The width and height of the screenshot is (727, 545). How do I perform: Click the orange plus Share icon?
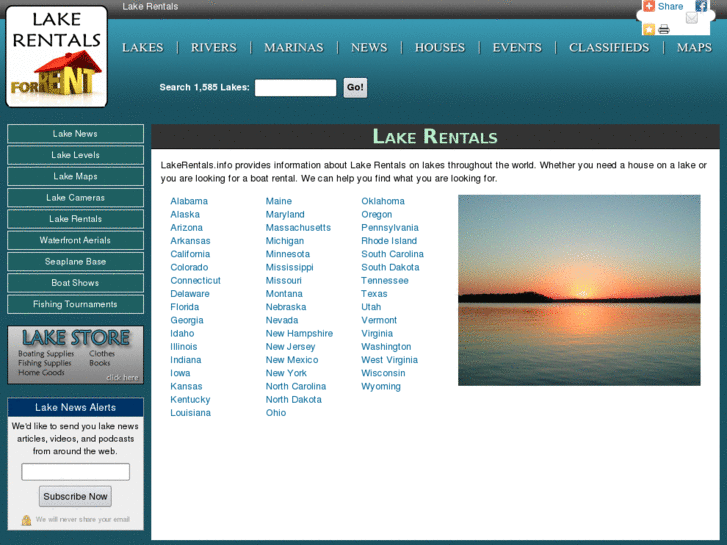tap(649, 6)
